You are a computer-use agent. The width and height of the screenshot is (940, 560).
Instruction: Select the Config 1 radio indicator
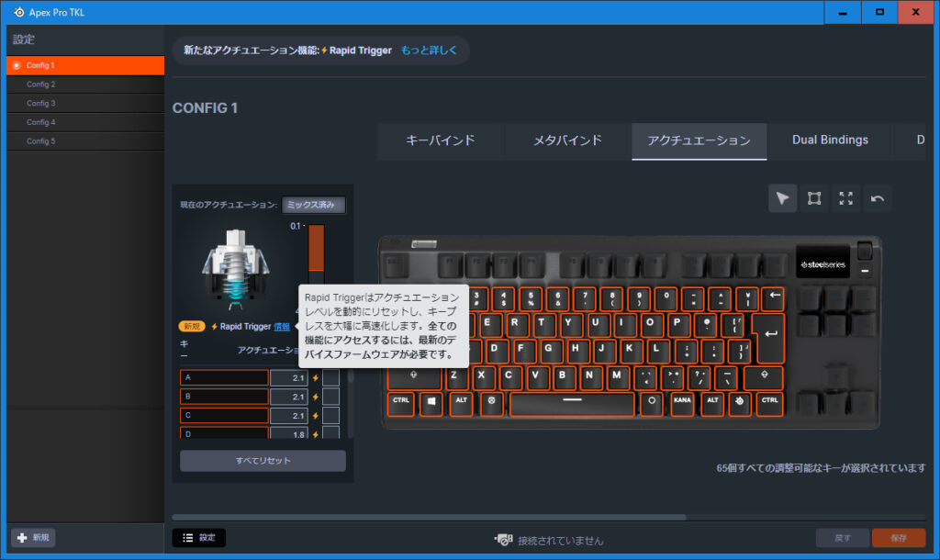tap(17, 65)
